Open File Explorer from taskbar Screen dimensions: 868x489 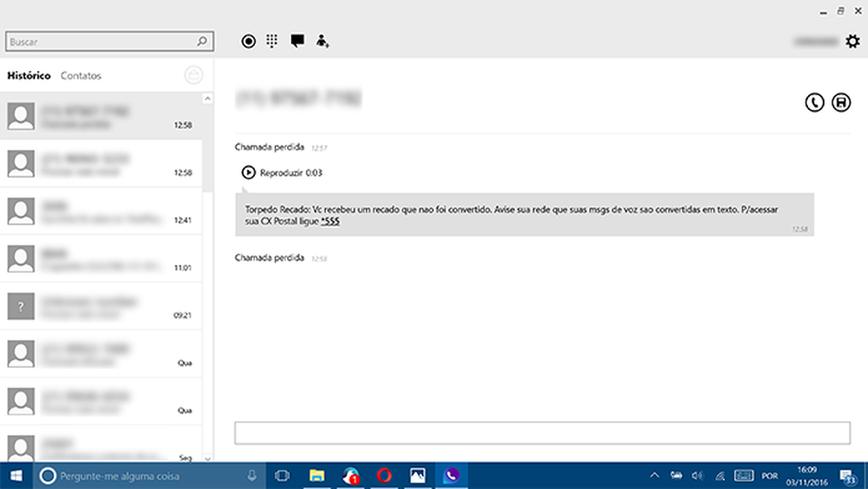pos(317,476)
